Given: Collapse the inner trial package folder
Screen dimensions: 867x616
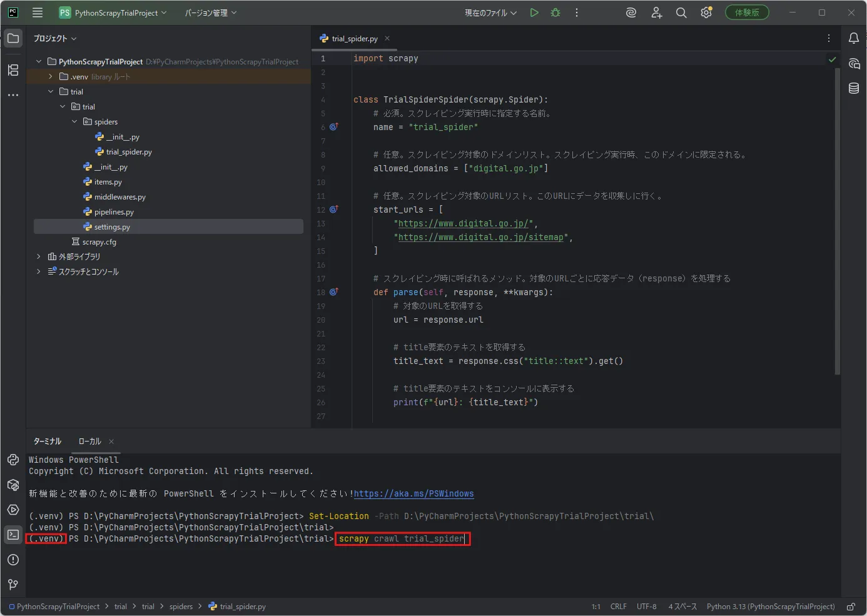Looking at the screenshot, I should tap(63, 106).
